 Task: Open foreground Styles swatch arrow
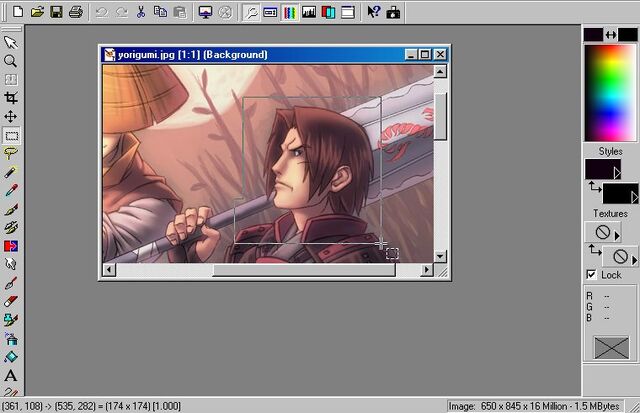(617, 173)
